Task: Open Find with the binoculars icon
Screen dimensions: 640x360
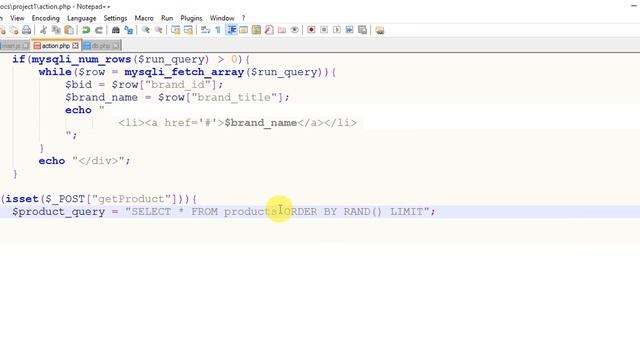Action: click(x=116, y=30)
